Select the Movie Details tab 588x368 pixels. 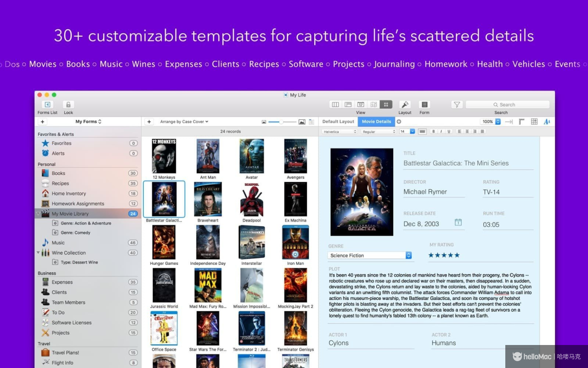coord(376,121)
